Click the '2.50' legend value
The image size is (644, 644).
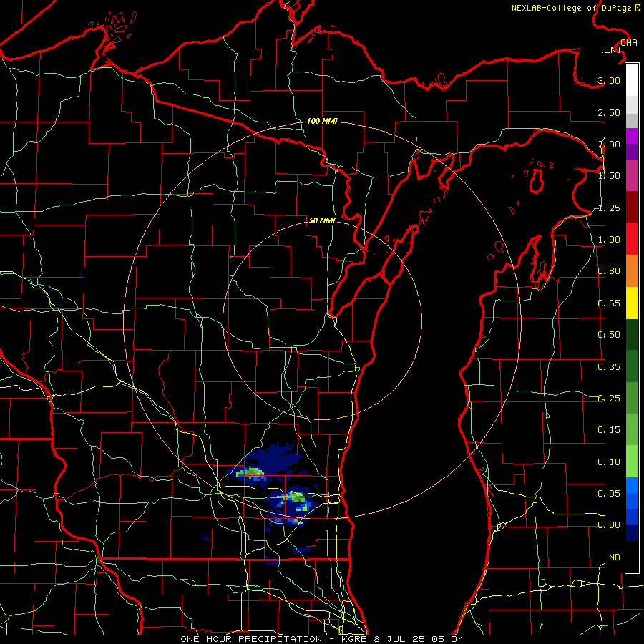(x=609, y=112)
